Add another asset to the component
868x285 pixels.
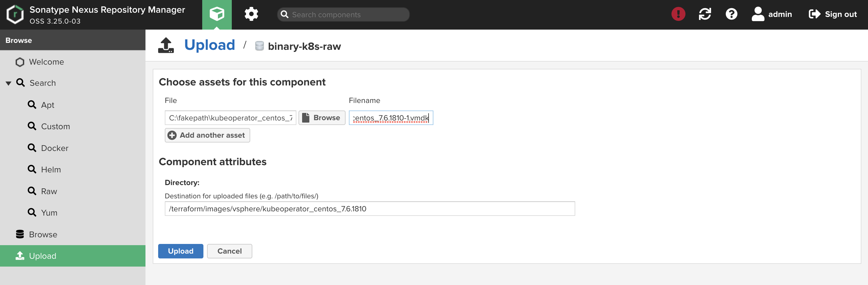click(x=207, y=136)
